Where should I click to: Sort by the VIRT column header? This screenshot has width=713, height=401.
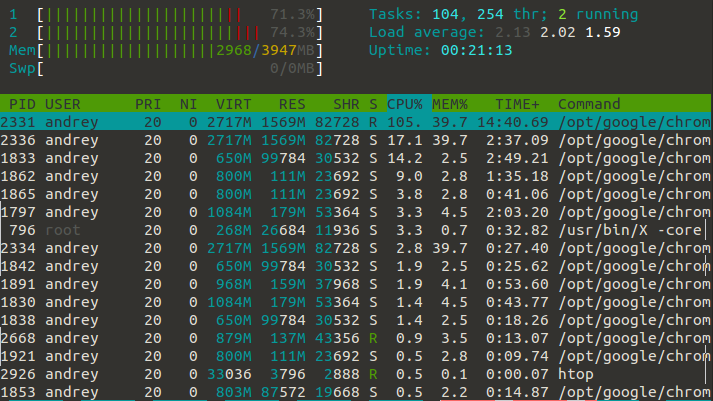(x=233, y=104)
